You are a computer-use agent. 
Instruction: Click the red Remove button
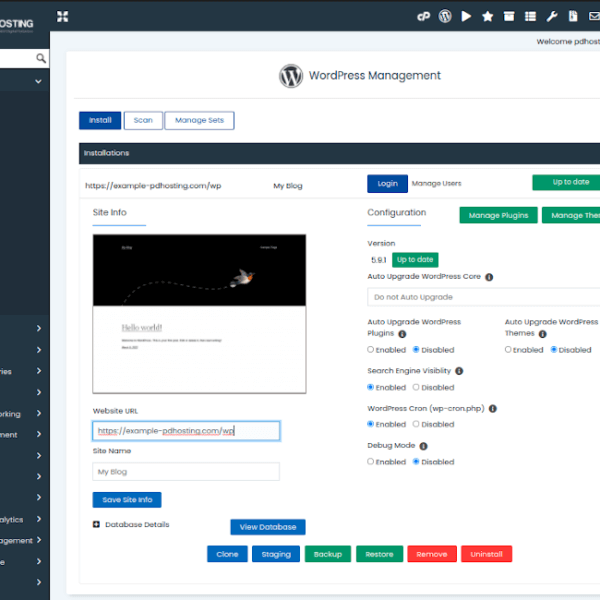(x=432, y=554)
